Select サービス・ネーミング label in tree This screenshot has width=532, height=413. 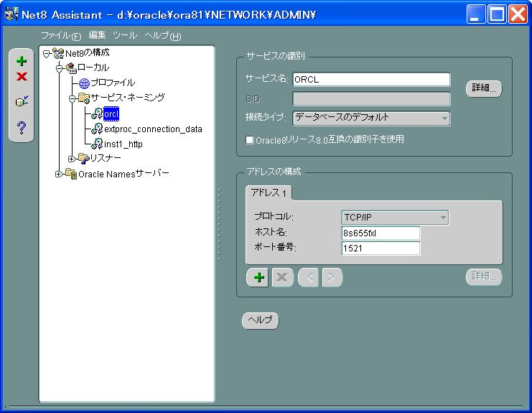128,98
